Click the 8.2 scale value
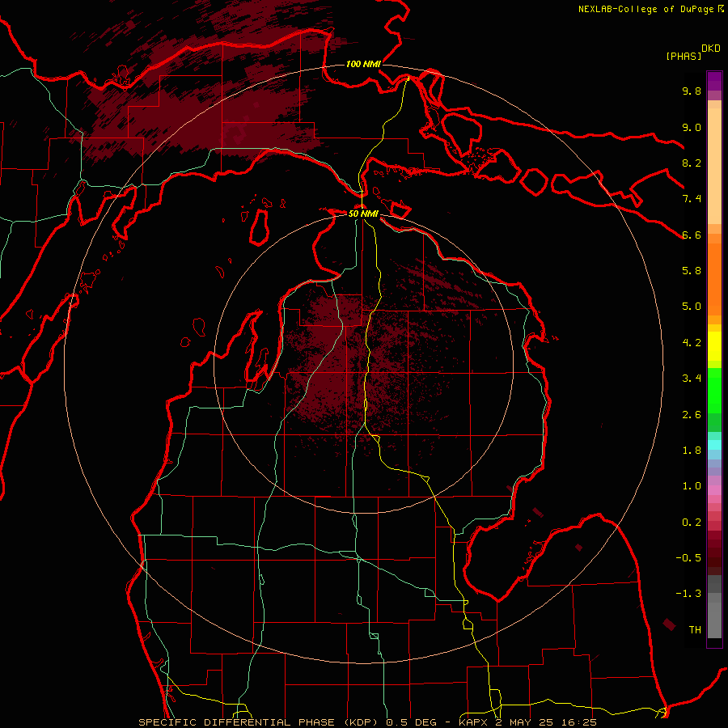This screenshot has height=728, width=728. pyautogui.click(x=692, y=163)
